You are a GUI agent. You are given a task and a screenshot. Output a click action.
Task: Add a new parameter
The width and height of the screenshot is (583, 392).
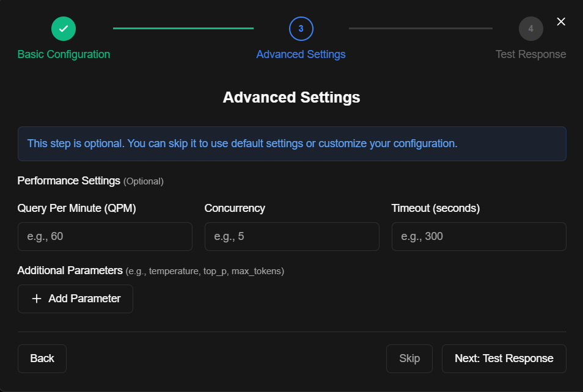75,299
